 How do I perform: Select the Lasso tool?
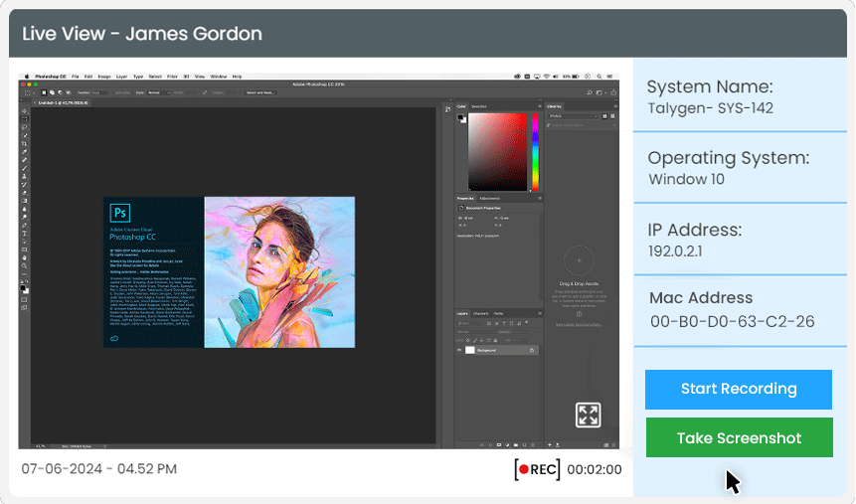[25, 127]
